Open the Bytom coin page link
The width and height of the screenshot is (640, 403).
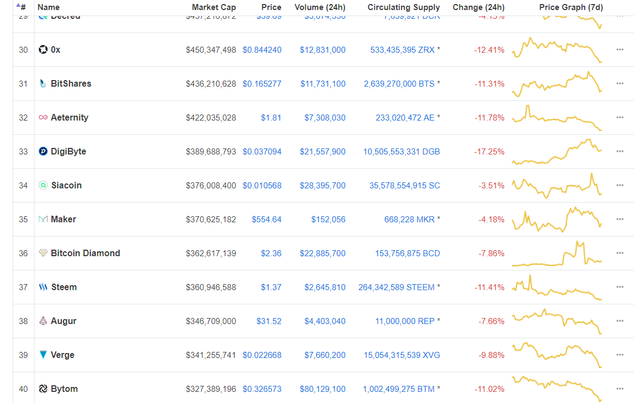pos(64,389)
